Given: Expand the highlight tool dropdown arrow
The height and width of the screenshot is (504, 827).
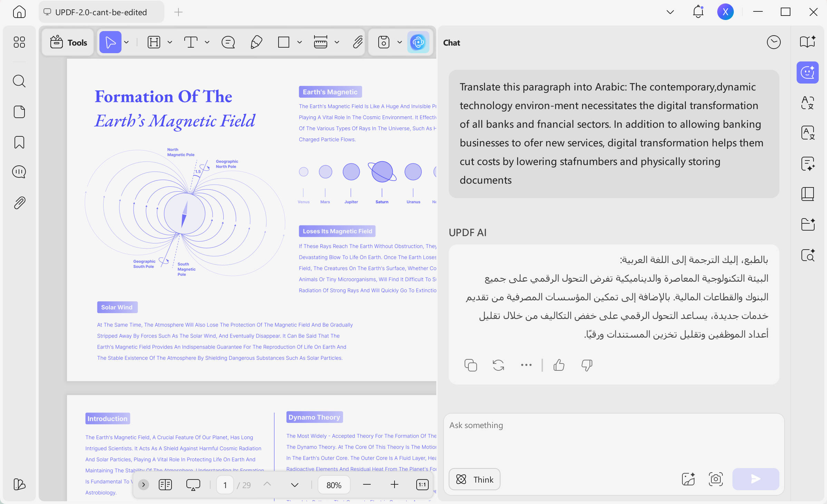Looking at the screenshot, I should coord(170,42).
